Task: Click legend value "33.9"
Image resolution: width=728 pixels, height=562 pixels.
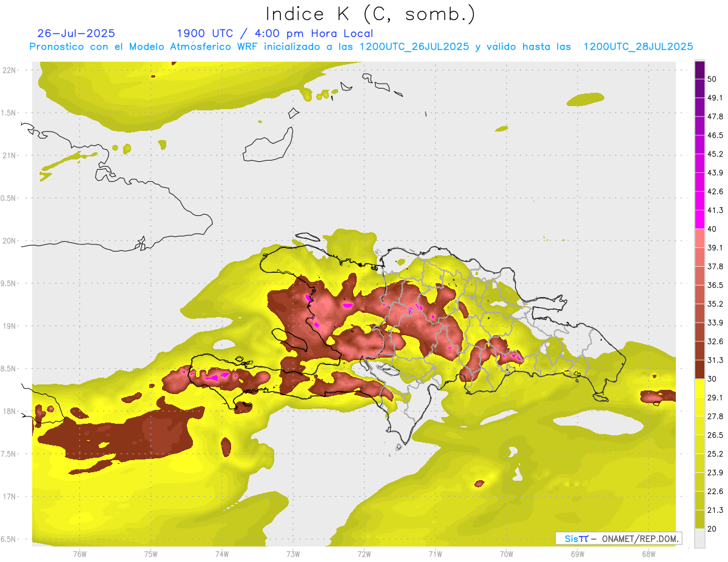Action: click(x=715, y=323)
